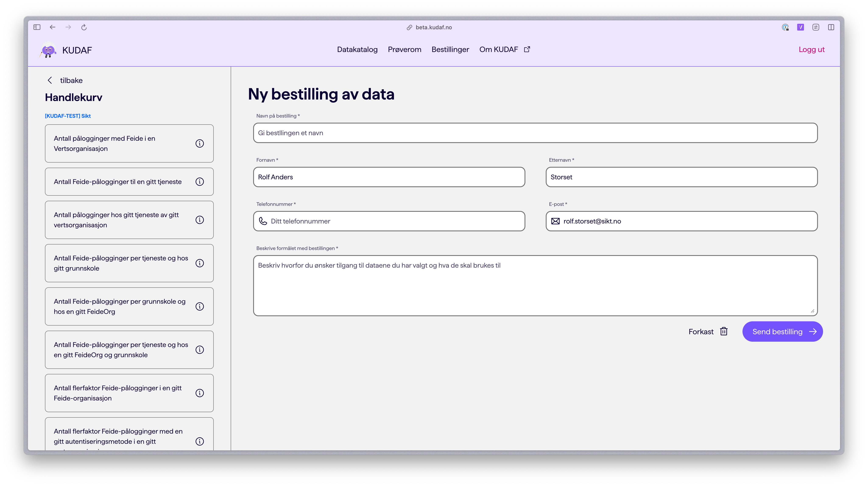Reload the page with the refresh icon
Image resolution: width=868 pixels, height=486 pixels.
(x=84, y=27)
